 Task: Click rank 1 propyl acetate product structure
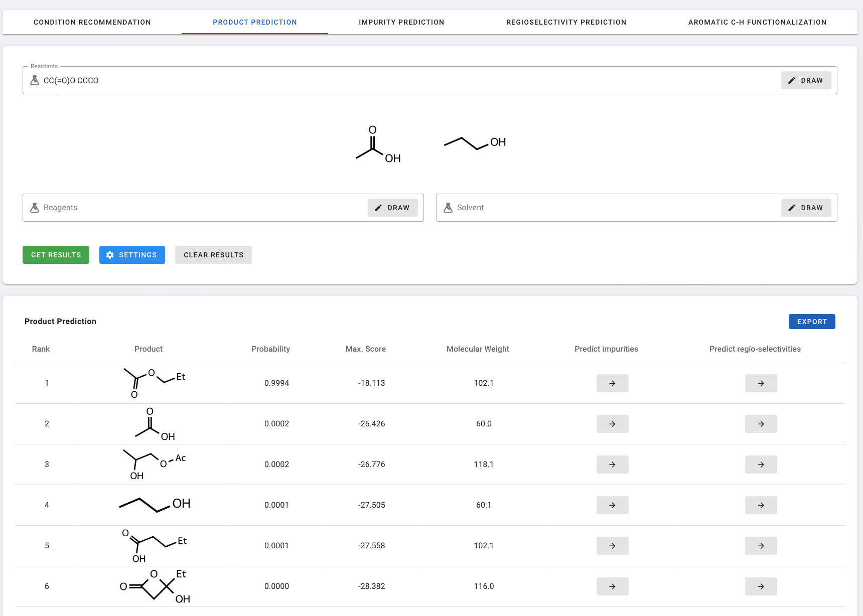[155, 383]
